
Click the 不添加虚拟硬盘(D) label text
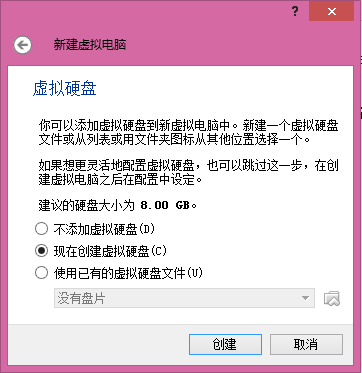[105, 229]
